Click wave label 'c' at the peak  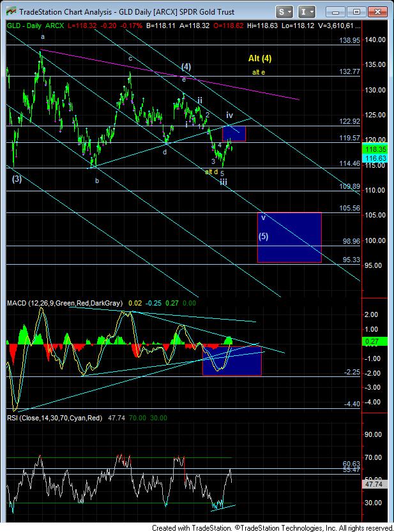coord(130,58)
